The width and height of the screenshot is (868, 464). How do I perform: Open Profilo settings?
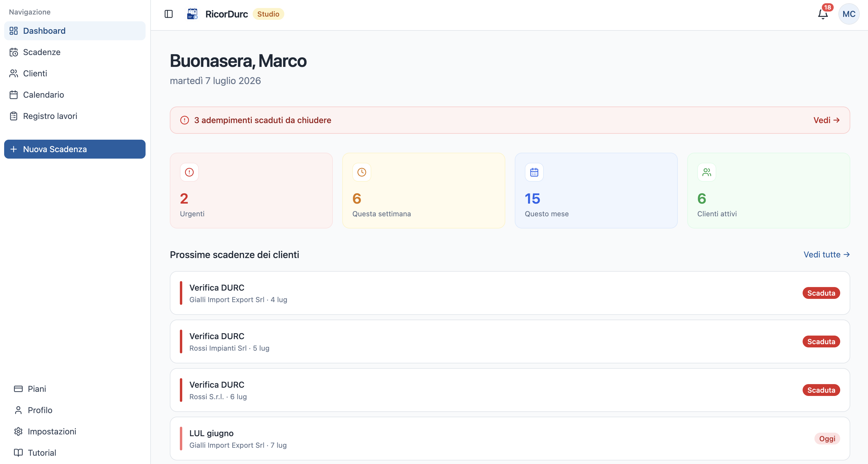pyautogui.click(x=75, y=410)
